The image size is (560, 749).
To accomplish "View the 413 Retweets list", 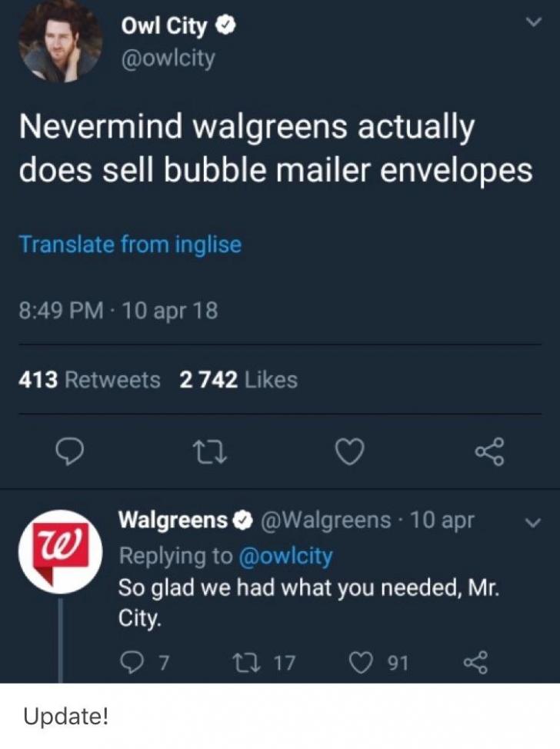I will click(x=90, y=380).
